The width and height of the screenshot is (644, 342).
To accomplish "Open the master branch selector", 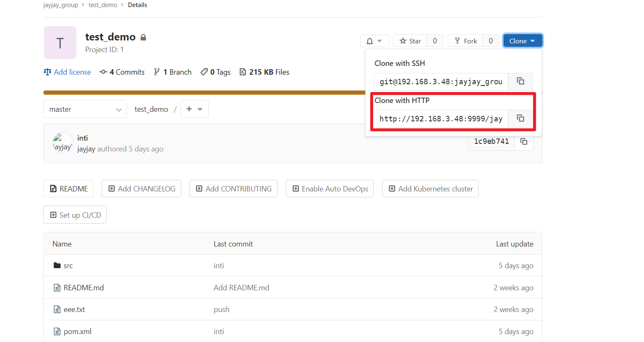I will [85, 109].
